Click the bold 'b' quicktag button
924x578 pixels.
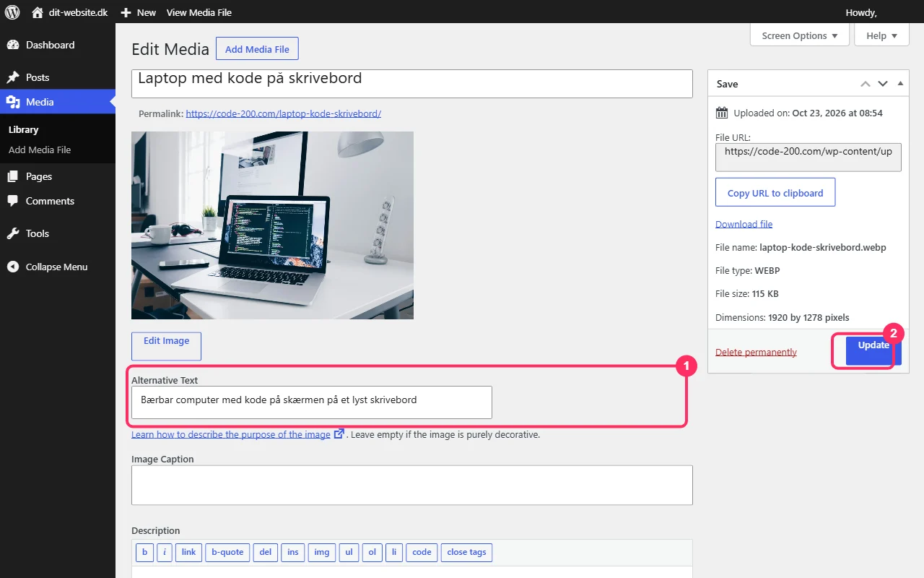pos(144,553)
